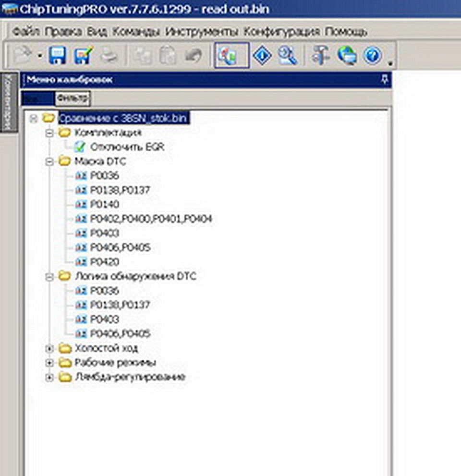Select the Маска DTC folder label

tap(100, 161)
